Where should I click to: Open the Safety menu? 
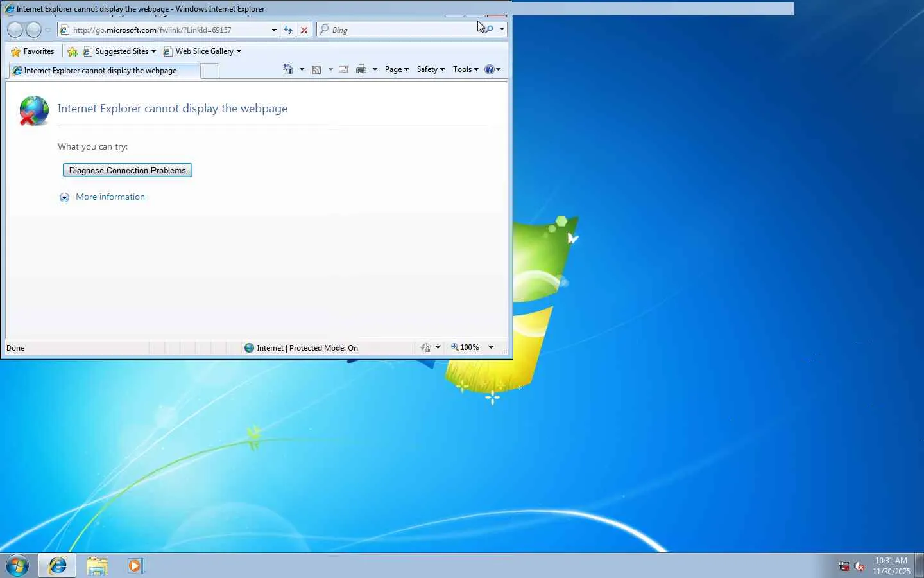coord(431,69)
